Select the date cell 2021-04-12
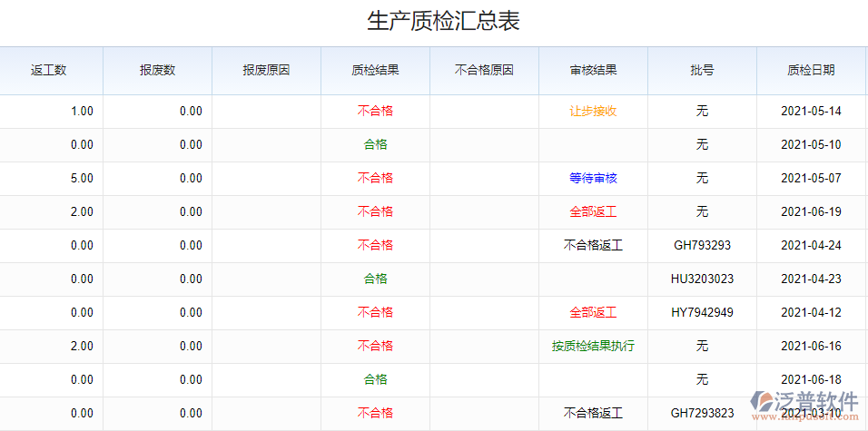This screenshot has width=868, height=431. coord(811,313)
